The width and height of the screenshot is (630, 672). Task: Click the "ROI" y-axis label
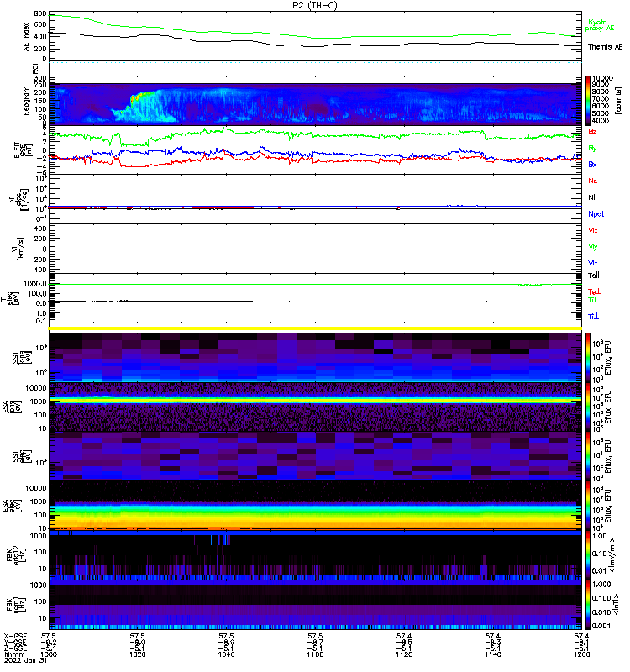pyautogui.click(x=35, y=68)
